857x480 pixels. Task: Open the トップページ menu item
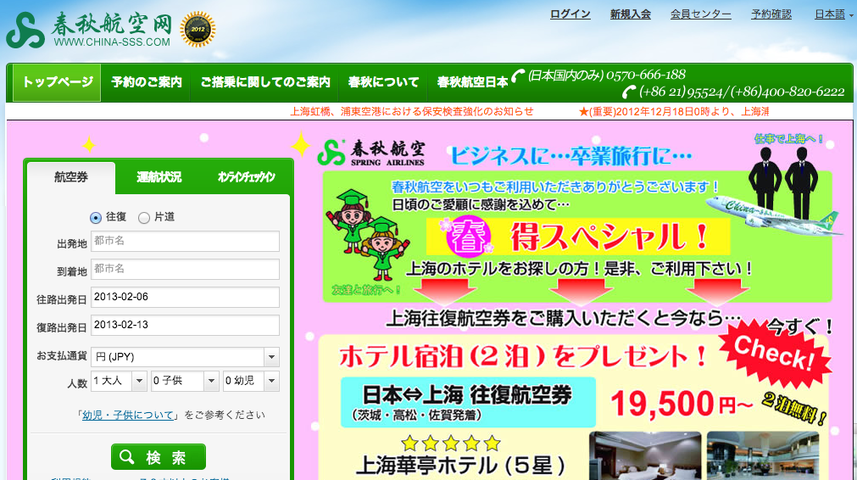point(57,83)
